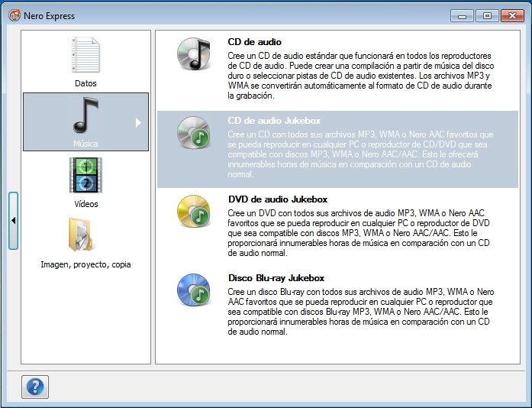Click the Datos label
The width and height of the screenshot is (532, 408).
(85, 83)
